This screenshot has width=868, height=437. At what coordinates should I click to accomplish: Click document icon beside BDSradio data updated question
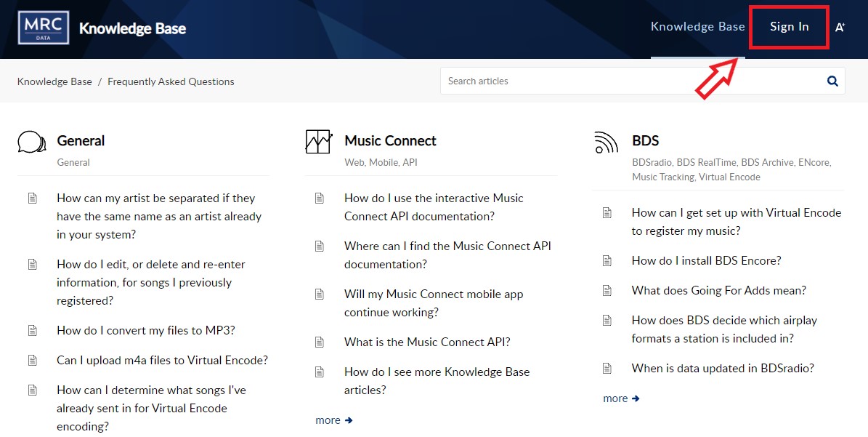coord(607,368)
